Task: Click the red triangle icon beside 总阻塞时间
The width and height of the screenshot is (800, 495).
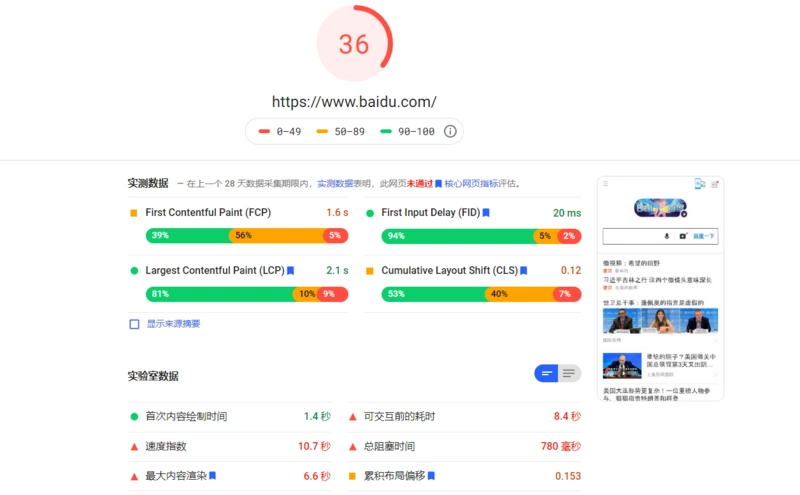Action: coord(353,447)
